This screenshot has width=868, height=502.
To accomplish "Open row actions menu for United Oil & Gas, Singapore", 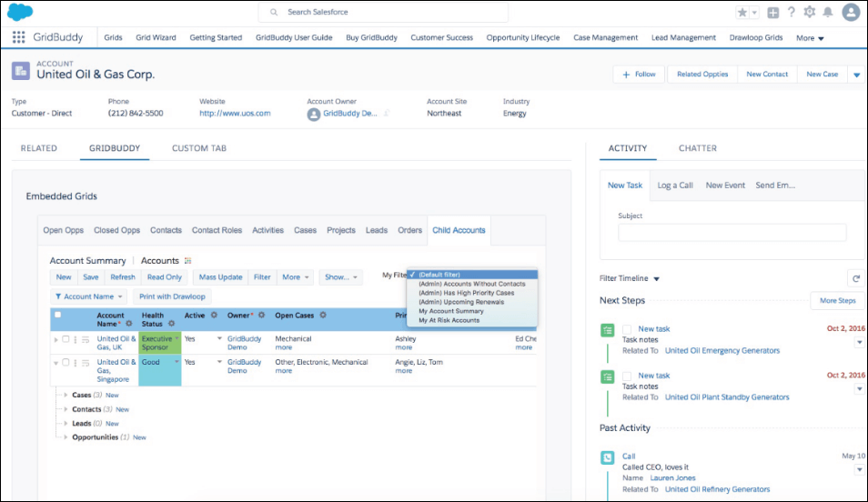I will 76,363.
